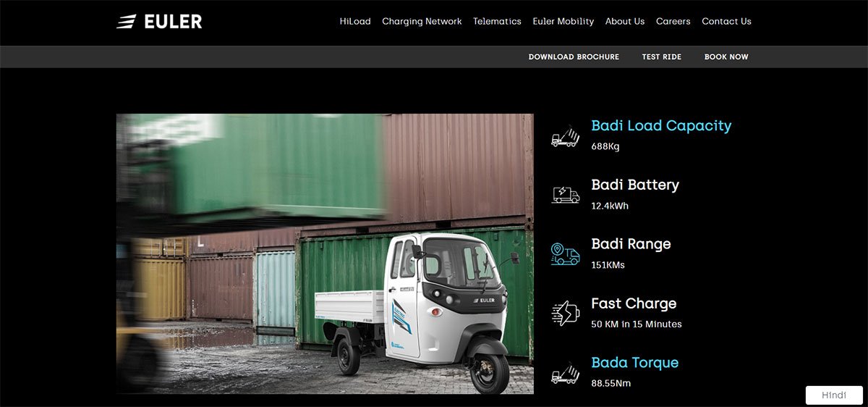Open the Charging Network page
The height and width of the screenshot is (407, 868).
pos(422,22)
